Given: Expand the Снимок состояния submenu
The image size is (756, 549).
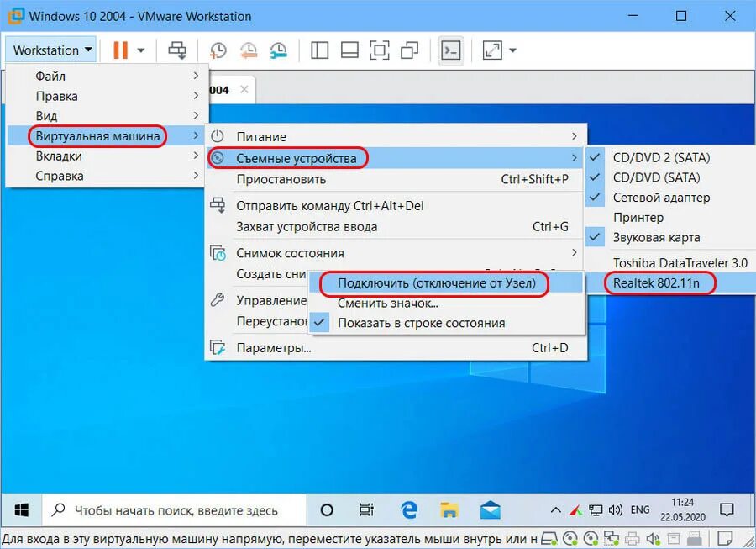Looking at the screenshot, I should coord(396,253).
